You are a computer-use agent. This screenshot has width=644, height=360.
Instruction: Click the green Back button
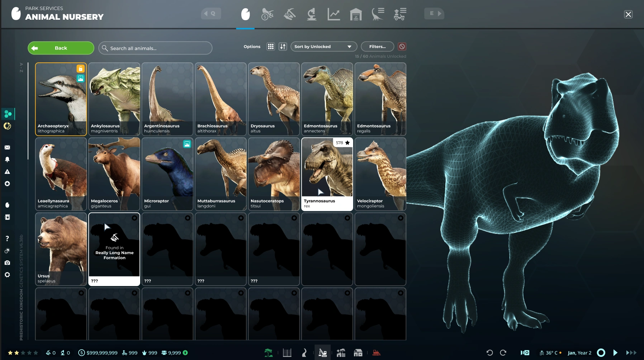pyautogui.click(x=61, y=48)
